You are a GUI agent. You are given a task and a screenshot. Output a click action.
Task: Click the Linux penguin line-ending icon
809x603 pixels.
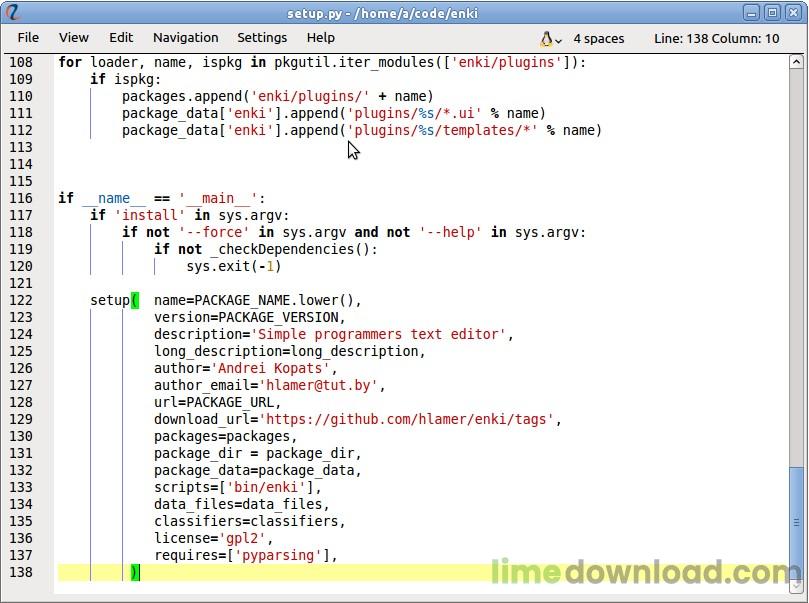(x=546, y=38)
